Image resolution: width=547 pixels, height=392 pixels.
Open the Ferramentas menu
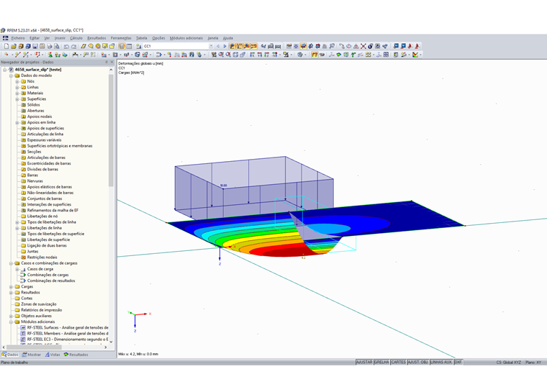click(x=121, y=38)
